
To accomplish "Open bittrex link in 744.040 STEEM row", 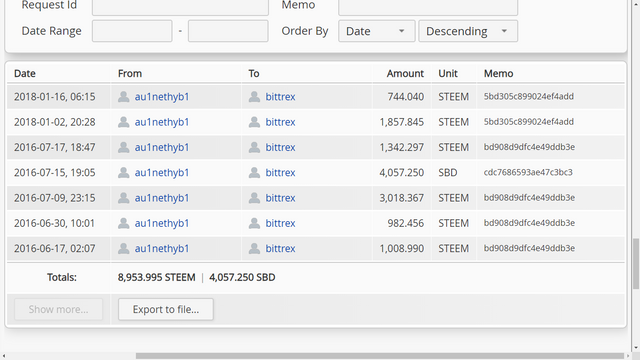I will tap(280, 97).
